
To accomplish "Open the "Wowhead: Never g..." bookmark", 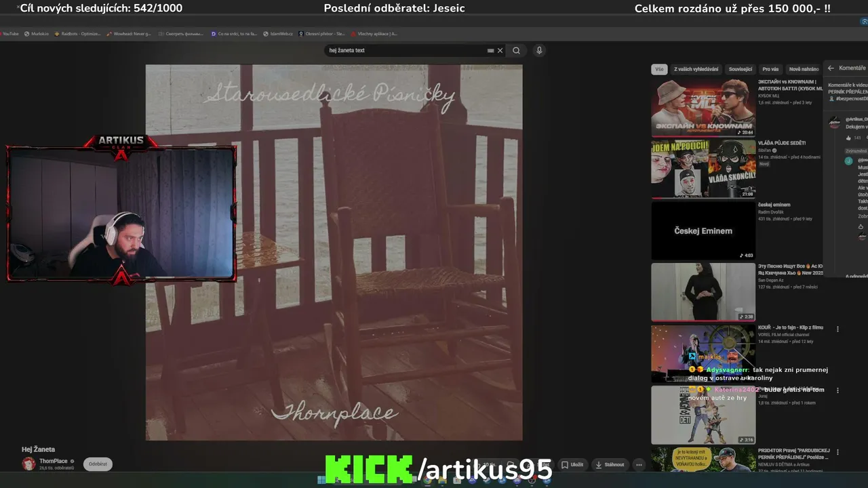I will click(129, 33).
